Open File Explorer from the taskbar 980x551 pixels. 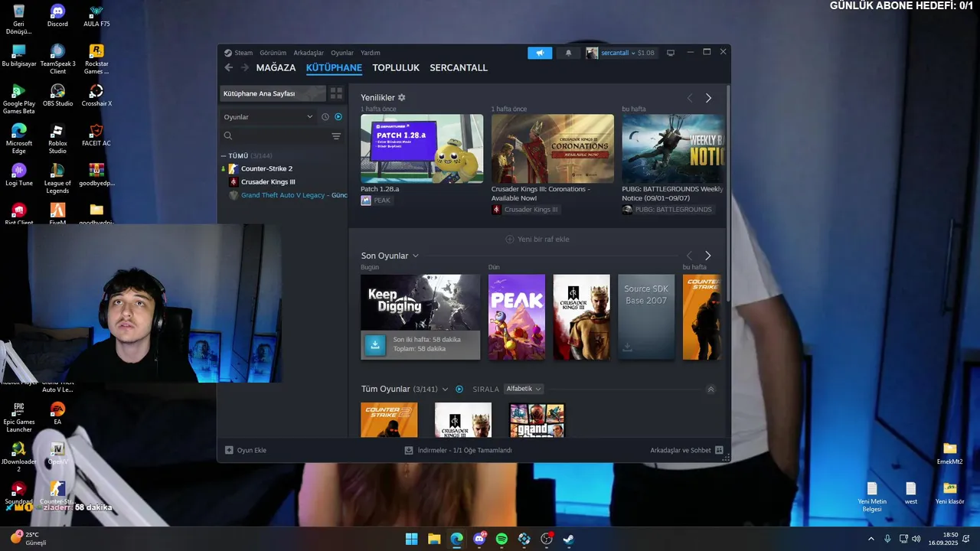coord(434,539)
